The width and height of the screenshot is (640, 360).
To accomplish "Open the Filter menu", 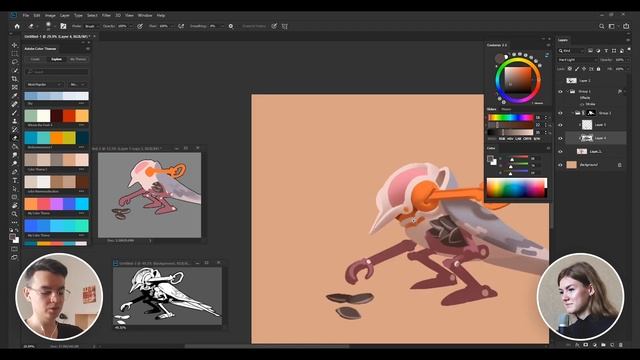I will point(106,16).
